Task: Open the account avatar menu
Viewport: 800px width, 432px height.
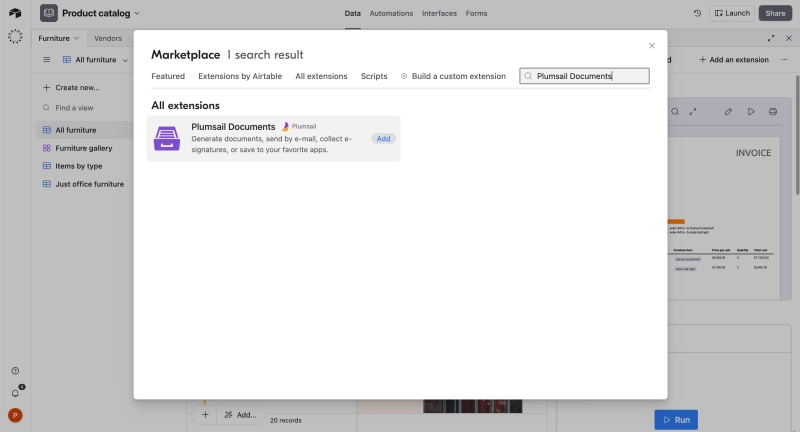Action: coord(15,416)
